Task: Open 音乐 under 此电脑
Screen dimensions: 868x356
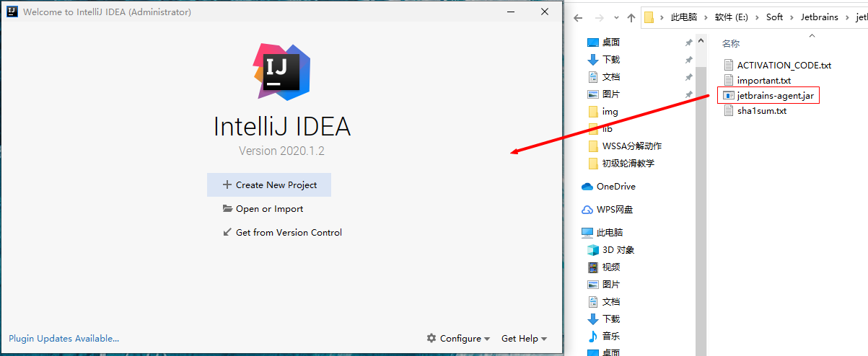Action: pyautogui.click(x=610, y=337)
